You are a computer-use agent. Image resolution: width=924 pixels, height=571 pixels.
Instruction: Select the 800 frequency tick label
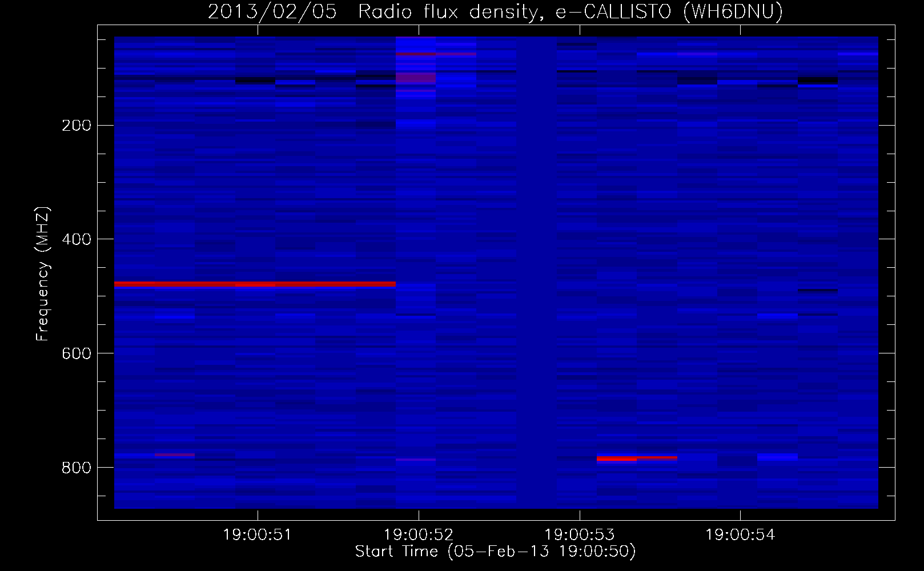[x=77, y=468]
